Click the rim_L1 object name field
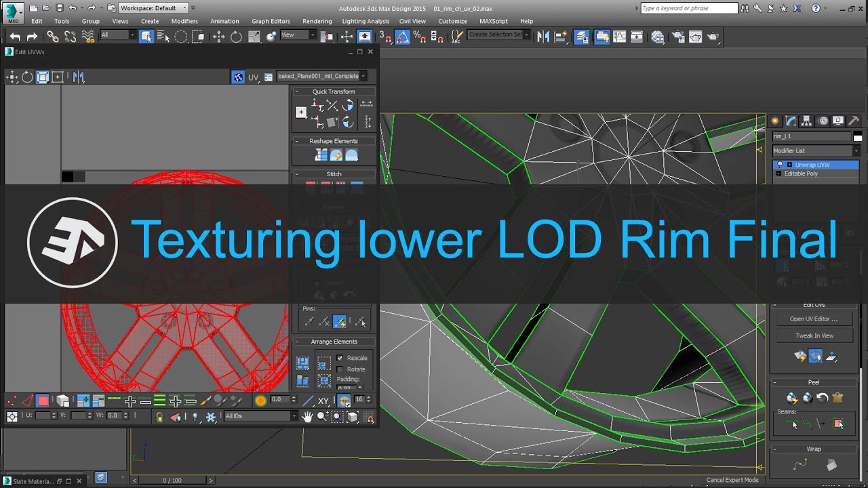Image resolution: width=868 pixels, height=488 pixels. (812, 136)
